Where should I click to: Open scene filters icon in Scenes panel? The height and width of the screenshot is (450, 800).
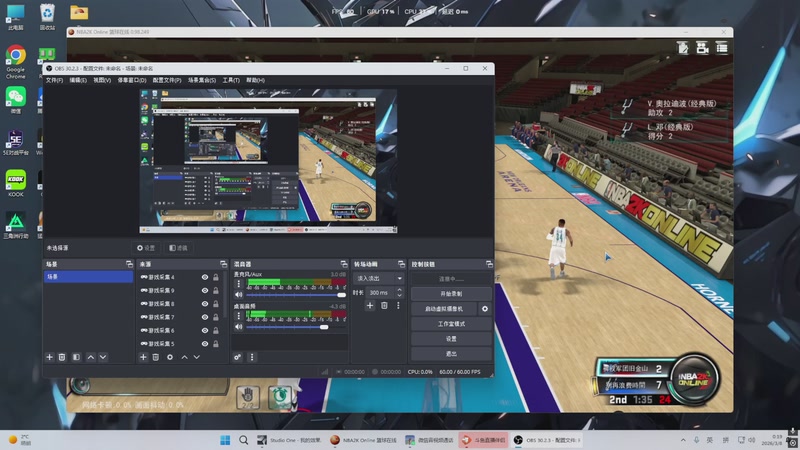coord(76,357)
